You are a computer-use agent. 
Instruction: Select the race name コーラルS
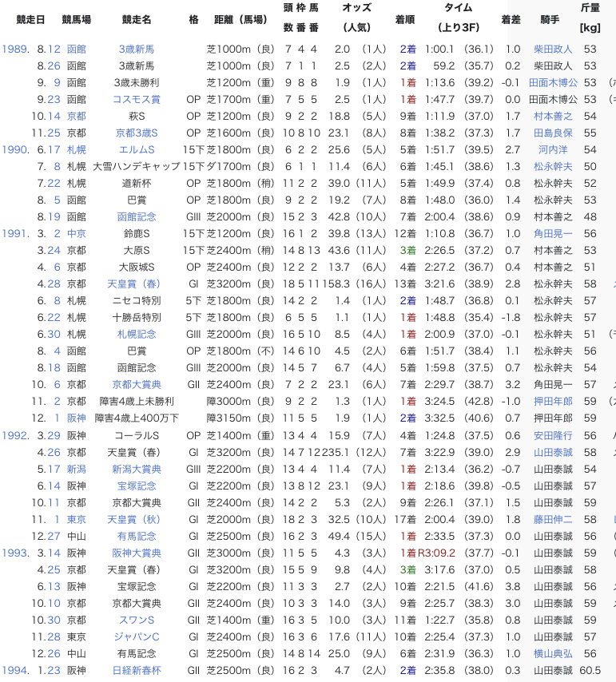click(137, 435)
